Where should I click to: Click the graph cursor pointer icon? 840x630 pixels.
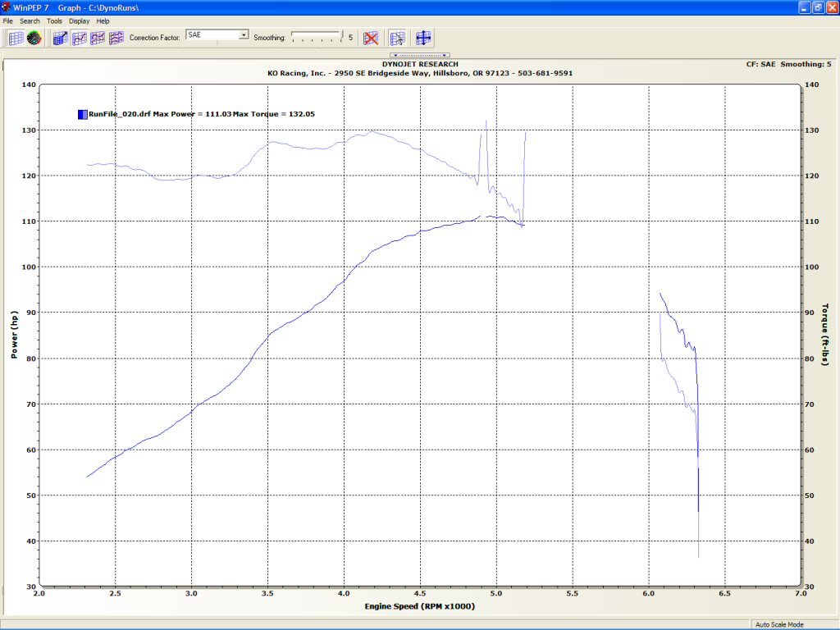(x=398, y=38)
